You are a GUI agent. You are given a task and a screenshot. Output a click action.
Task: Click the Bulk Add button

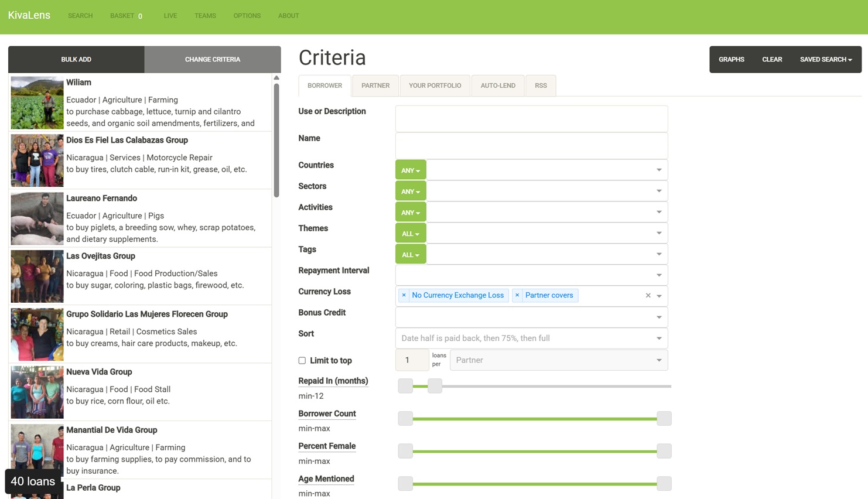(x=76, y=60)
